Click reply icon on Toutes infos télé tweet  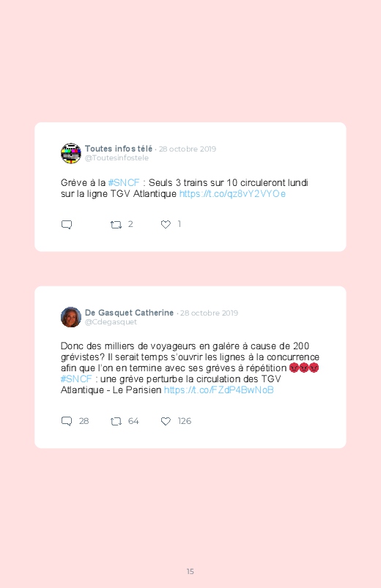click(67, 225)
